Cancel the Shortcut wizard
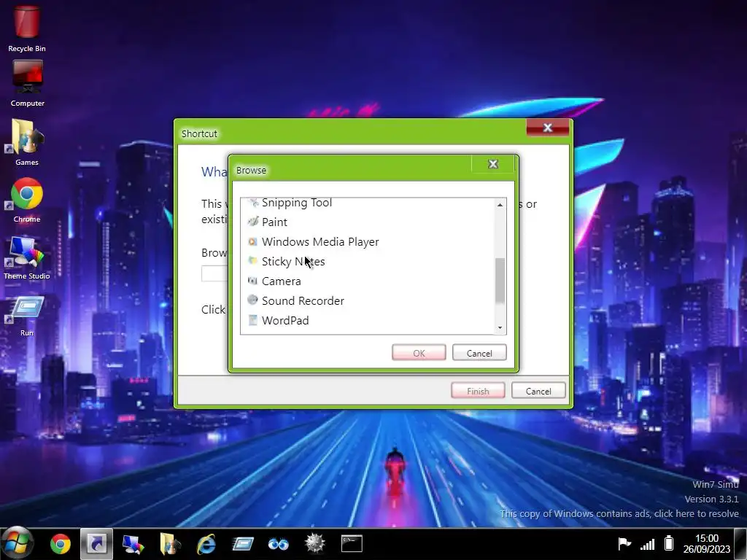Image resolution: width=747 pixels, height=560 pixels. pyautogui.click(x=538, y=391)
